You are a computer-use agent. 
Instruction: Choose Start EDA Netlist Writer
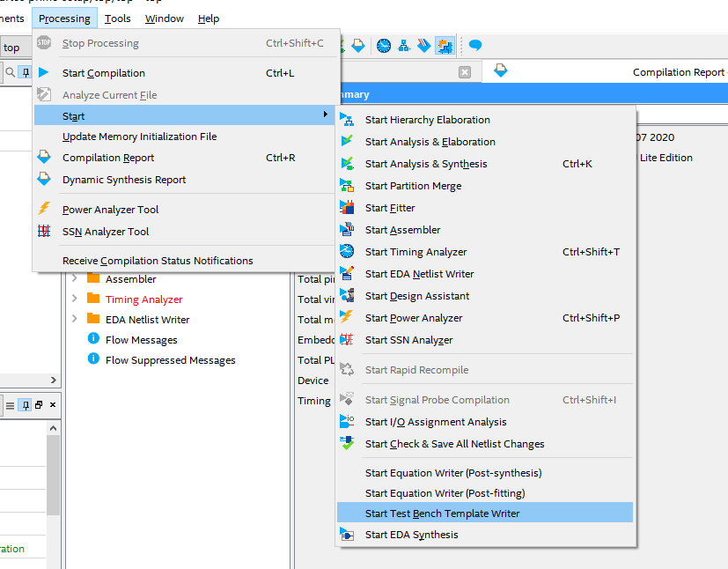[485, 274]
